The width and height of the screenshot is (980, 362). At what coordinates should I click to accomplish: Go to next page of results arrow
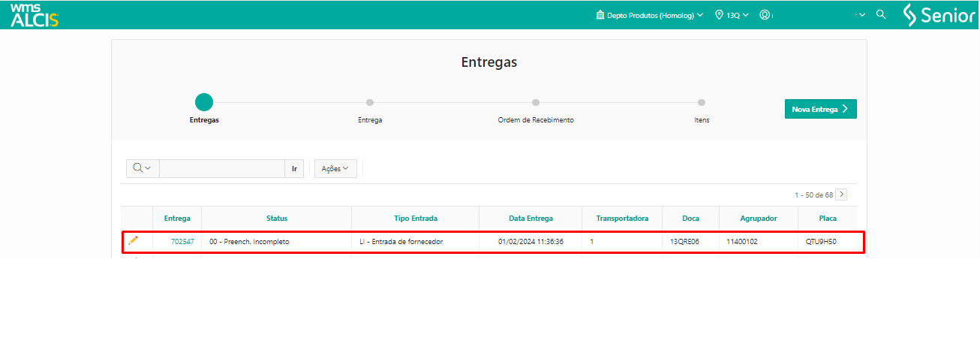(x=841, y=195)
